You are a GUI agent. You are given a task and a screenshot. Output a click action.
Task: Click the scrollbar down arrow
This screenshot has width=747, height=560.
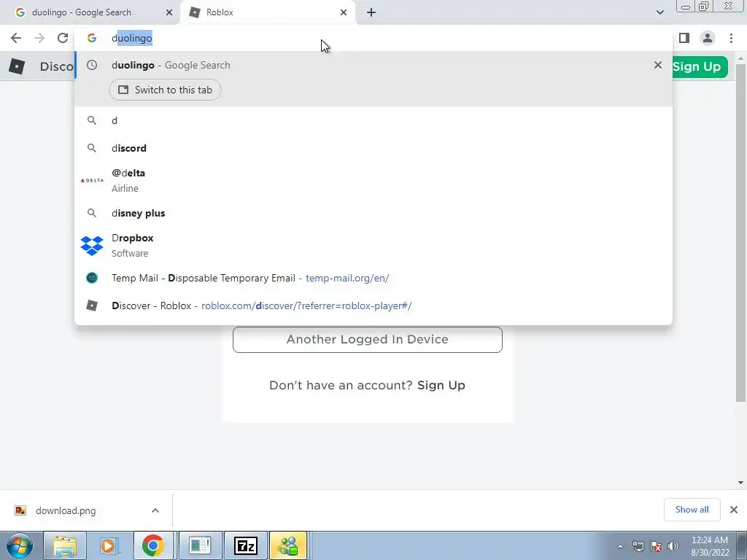coord(740,483)
